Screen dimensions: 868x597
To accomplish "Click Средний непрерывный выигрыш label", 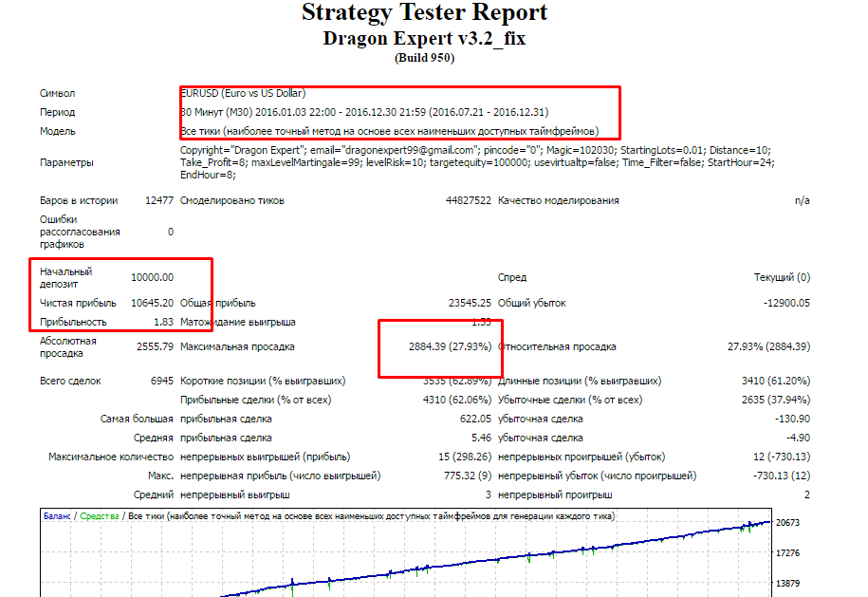I will click(212, 494).
